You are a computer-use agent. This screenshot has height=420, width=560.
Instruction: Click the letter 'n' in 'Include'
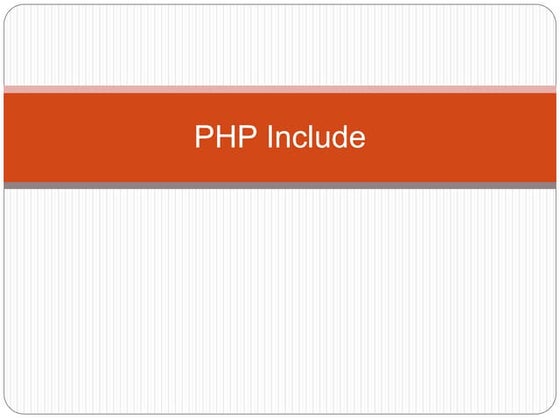point(283,139)
